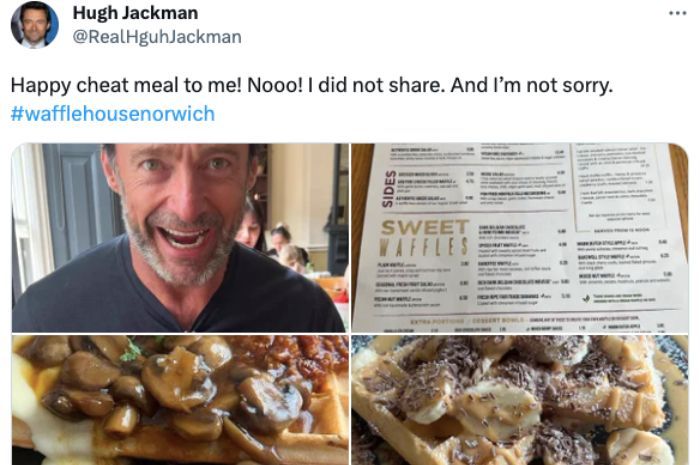Open the three-dot more options menu
The width and height of the screenshot is (700, 465).
[677, 13]
